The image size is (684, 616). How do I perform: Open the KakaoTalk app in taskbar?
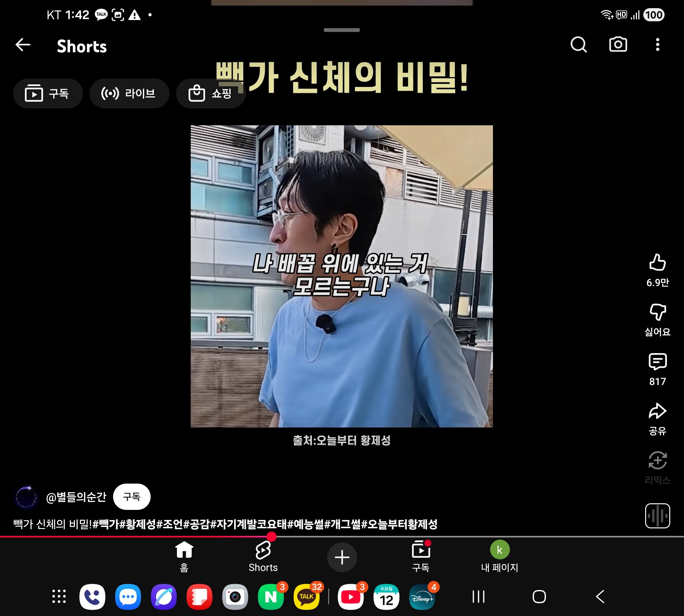pos(306,597)
